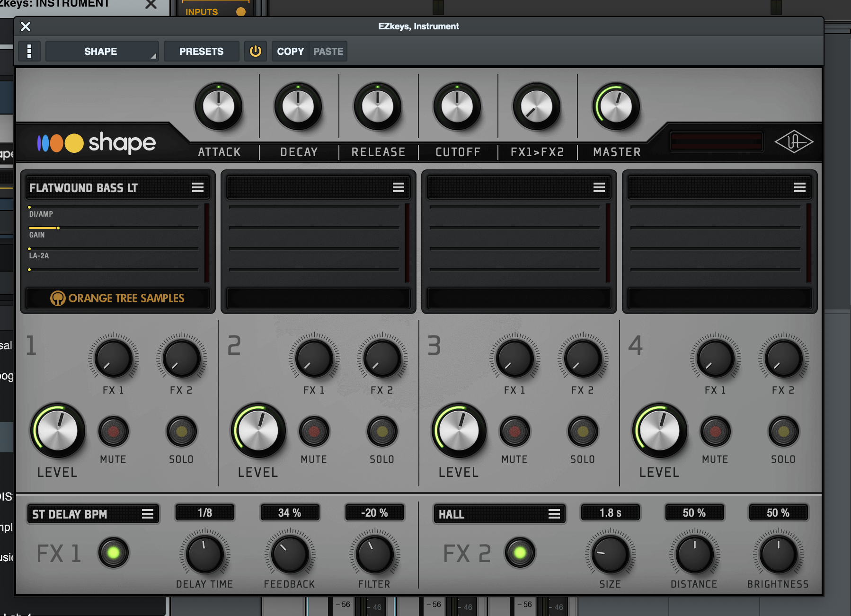851x616 pixels.
Task: Click the CUTOFF knob
Action: [x=457, y=106]
